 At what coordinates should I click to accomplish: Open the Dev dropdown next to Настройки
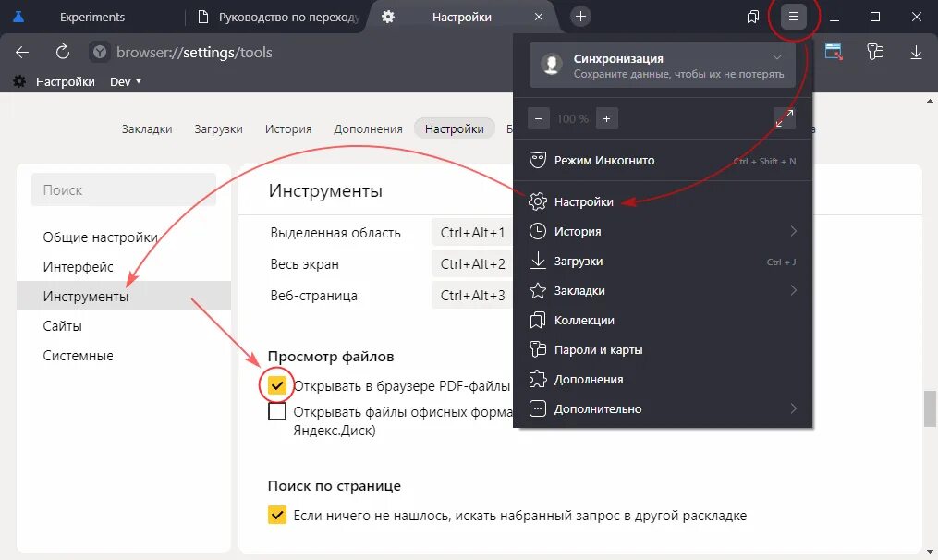coord(126,81)
